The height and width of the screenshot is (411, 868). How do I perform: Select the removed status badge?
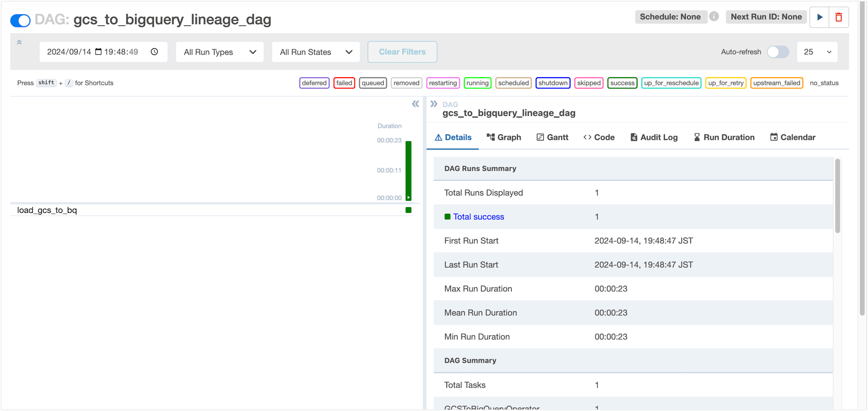[407, 83]
